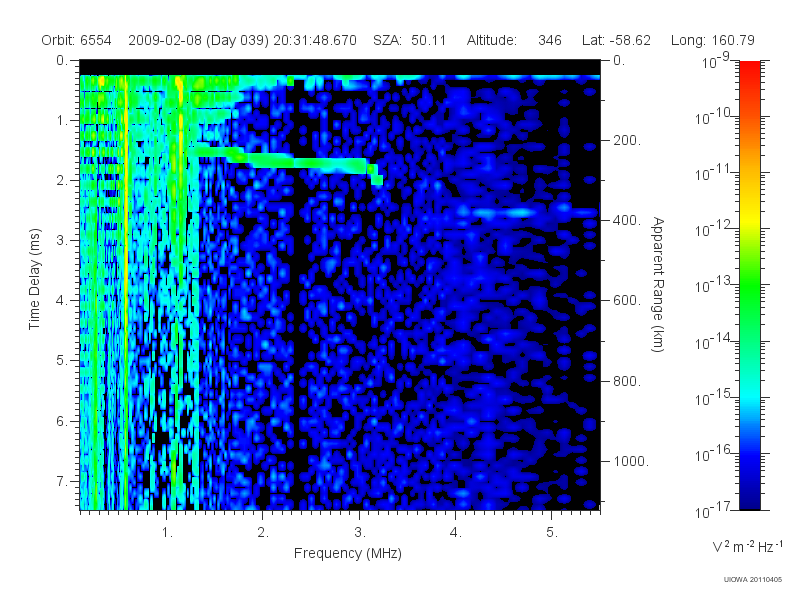Click the '400.' apparent range tick label
800x600 pixels.
[627, 220]
